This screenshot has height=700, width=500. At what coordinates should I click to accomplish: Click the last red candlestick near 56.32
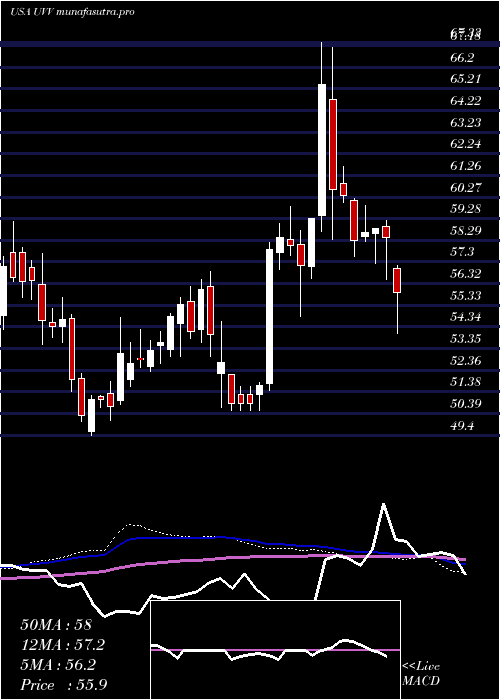point(397,280)
